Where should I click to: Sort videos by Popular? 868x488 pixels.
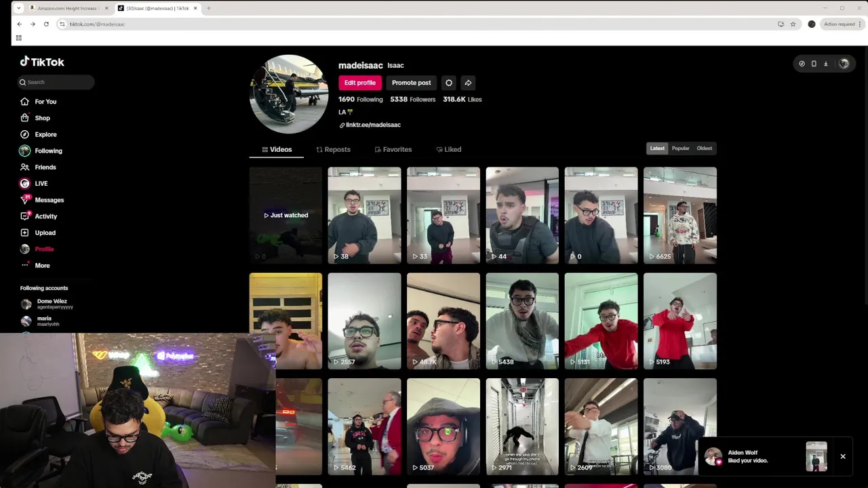coord(680,148)
